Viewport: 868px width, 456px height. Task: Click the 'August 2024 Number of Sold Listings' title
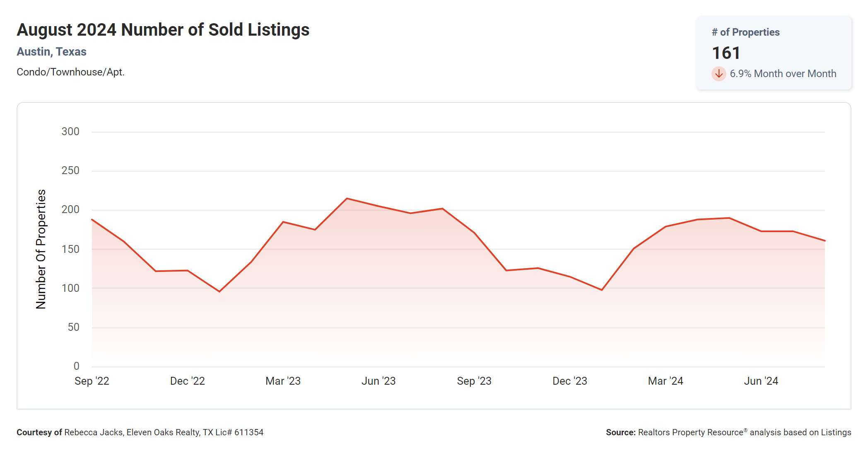(163, 30)
